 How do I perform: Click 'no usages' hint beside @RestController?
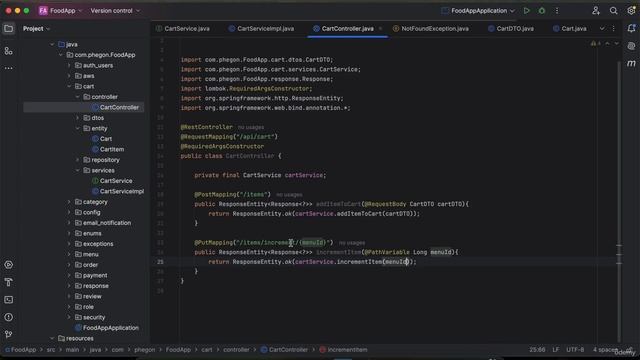(x=251, y=127)
